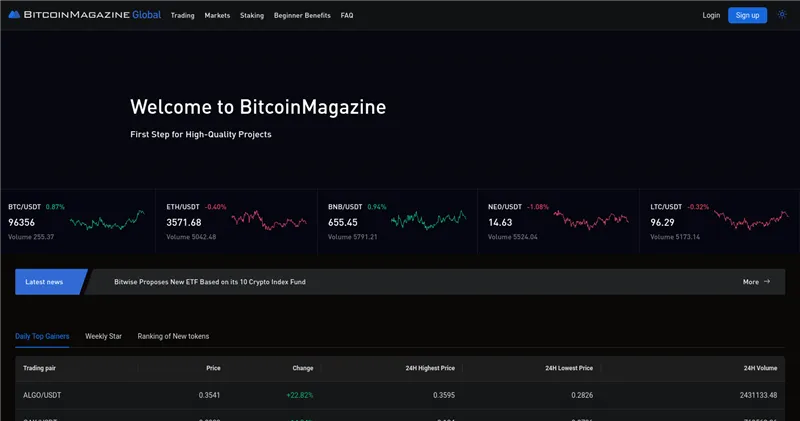Image resolution: width=800 pixels, height=421 pixels.
Task: Select the Daily Top Gainers tab
Action: [x=42, y=336]
